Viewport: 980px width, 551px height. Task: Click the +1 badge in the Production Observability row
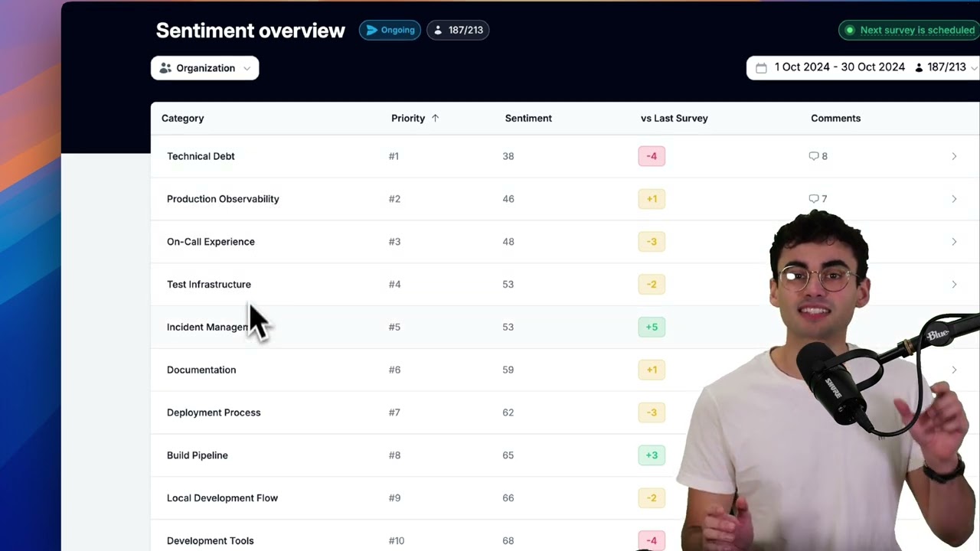(x=652, y=199)
